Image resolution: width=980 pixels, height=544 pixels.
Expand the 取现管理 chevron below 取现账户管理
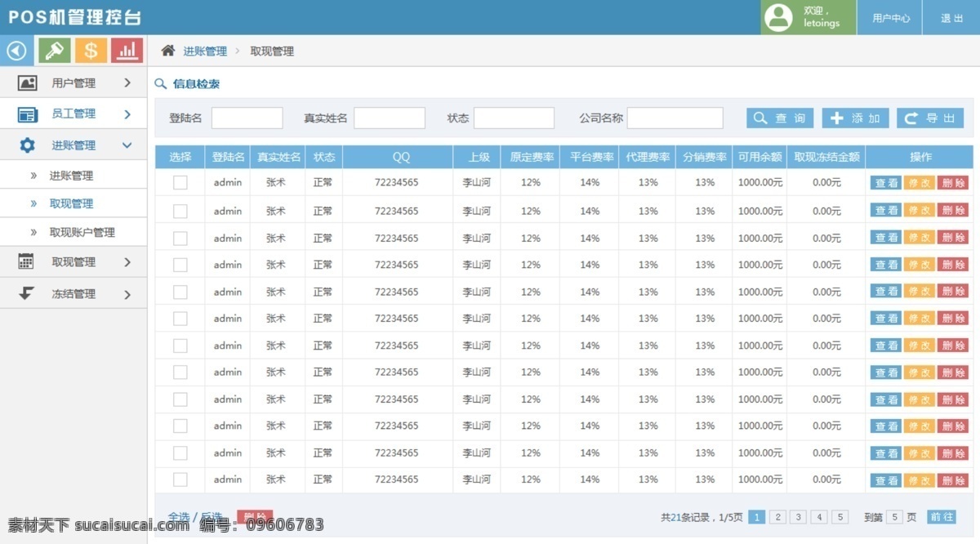[x=127, y=262]
